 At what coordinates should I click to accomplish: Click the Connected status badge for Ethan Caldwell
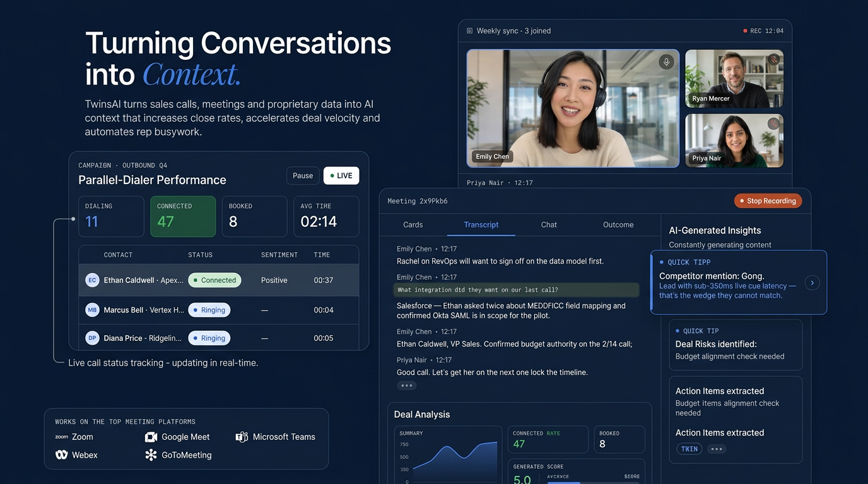[215, 280]
